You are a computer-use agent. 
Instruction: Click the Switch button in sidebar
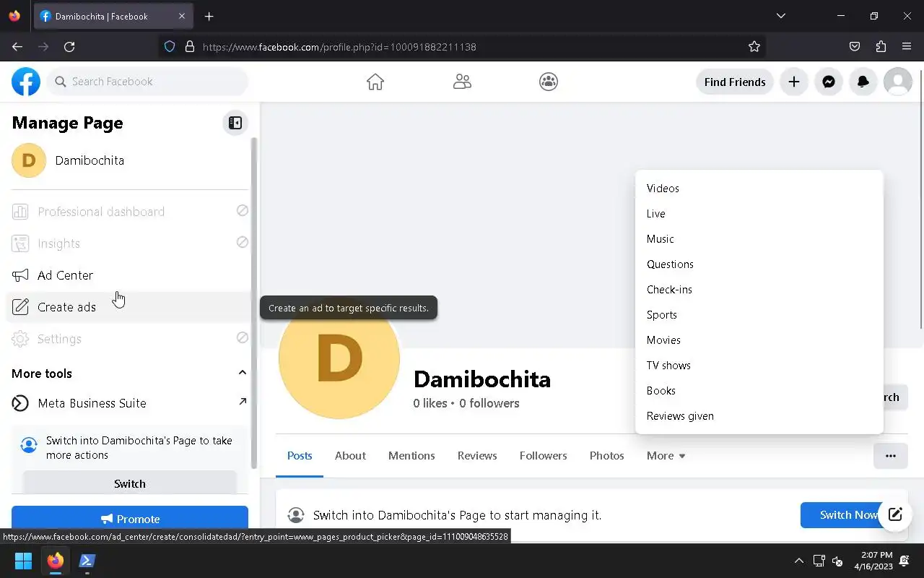130,483
